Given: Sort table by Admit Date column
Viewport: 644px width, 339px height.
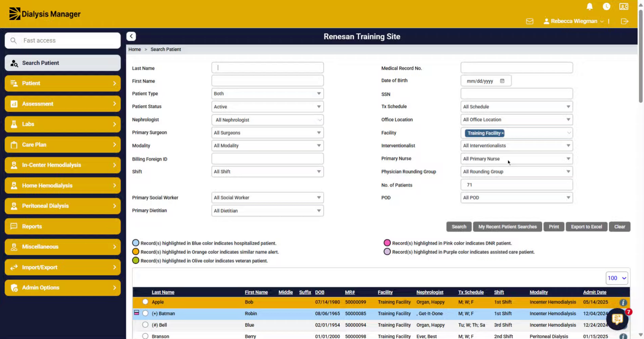Looking at the screenshot, I should click(595, 292).
